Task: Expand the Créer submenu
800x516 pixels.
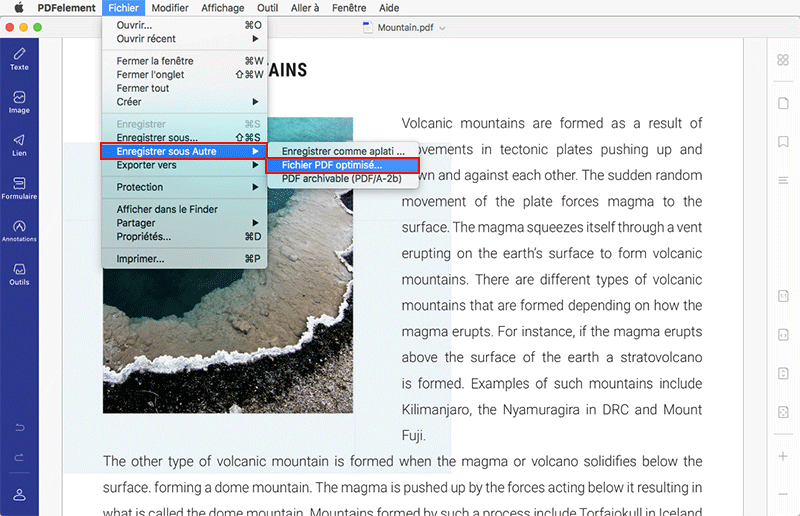Action: 184,102
